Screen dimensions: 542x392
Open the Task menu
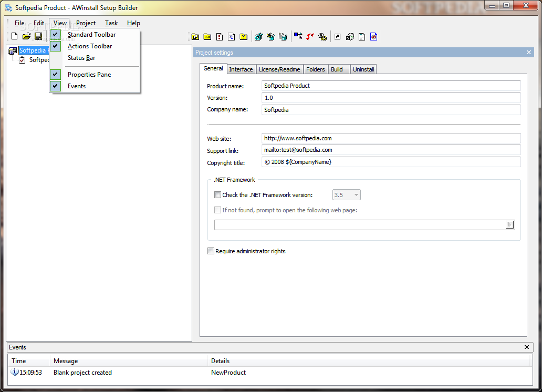111,23
